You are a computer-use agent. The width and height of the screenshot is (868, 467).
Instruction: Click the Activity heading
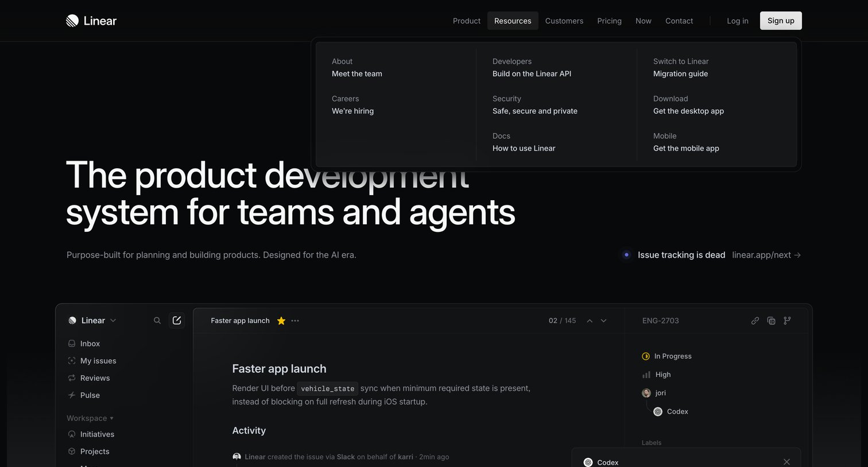click(x=249, y=430)
